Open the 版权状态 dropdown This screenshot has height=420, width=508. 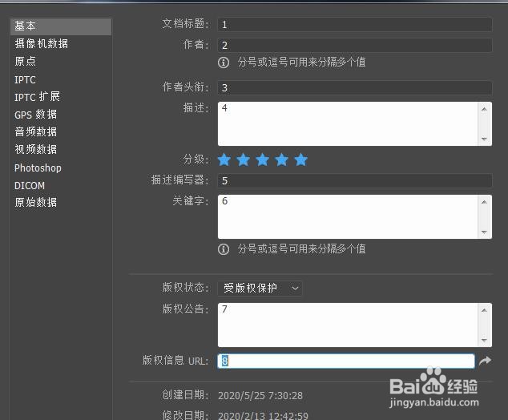(x=260, y=288)
